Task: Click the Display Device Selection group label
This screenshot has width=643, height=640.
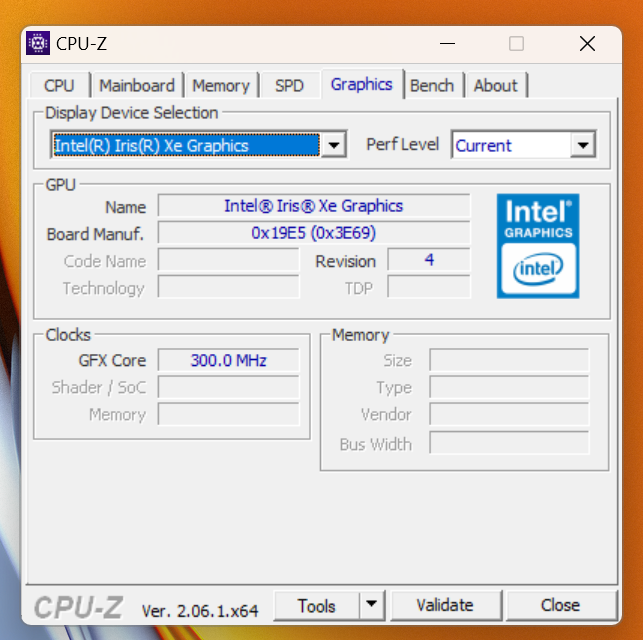Action: coord(132,113)
